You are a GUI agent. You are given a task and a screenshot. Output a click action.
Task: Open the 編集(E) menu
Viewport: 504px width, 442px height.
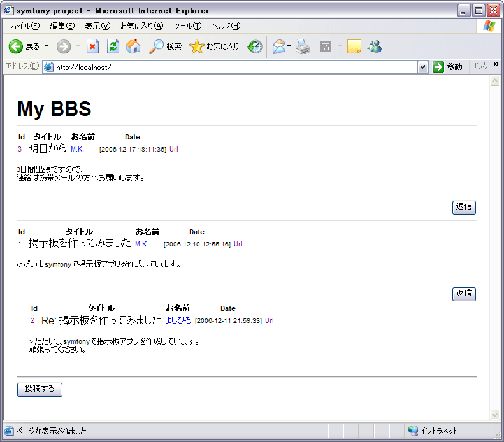(62, 26)
